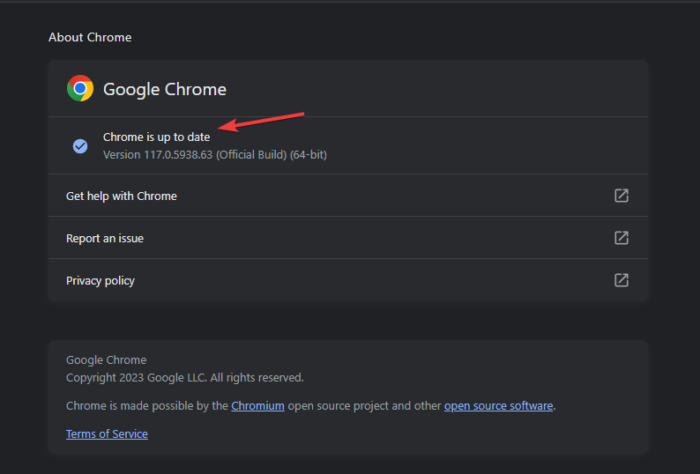
Task: Click external link icon beside Report an issue
Action: (621, 238)
